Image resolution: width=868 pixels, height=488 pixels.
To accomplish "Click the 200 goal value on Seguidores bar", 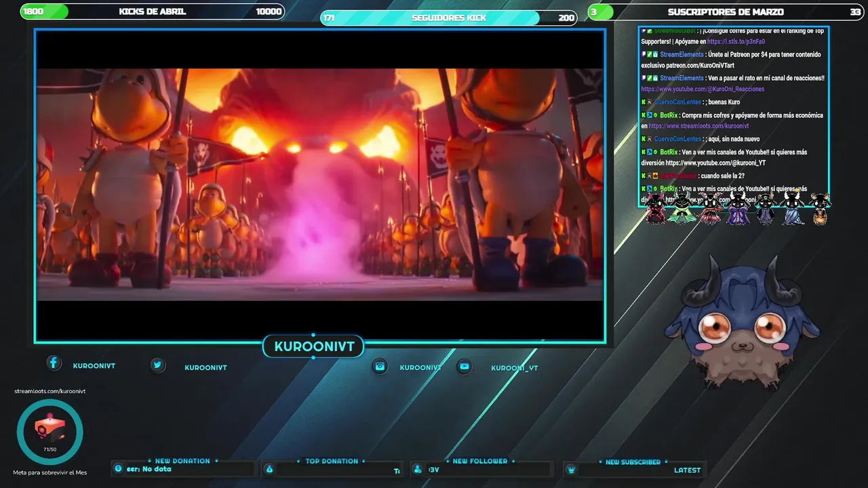I will pyautogui.click(x=566, y=18).
